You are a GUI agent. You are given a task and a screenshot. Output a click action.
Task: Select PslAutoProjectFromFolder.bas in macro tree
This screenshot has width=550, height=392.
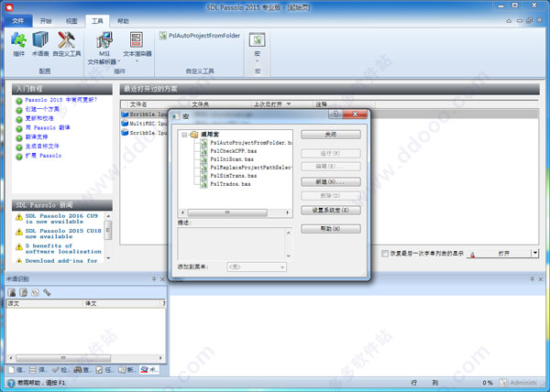tap(251, 143)
